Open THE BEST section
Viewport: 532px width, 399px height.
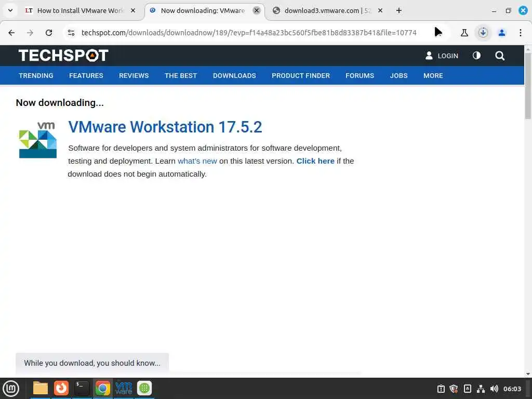pos(181,75)
